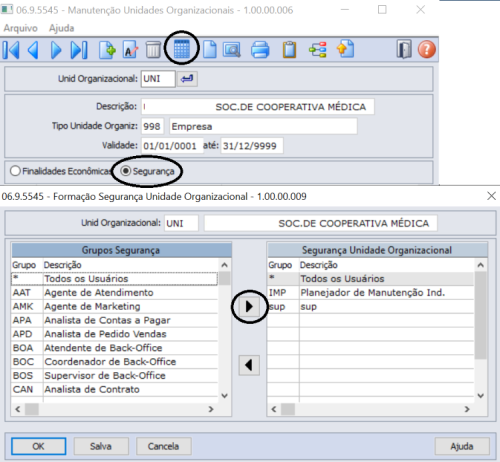Click the Unid Organizacional field in main window
Screen dimensions: 500x462
(x=158, y=79)
